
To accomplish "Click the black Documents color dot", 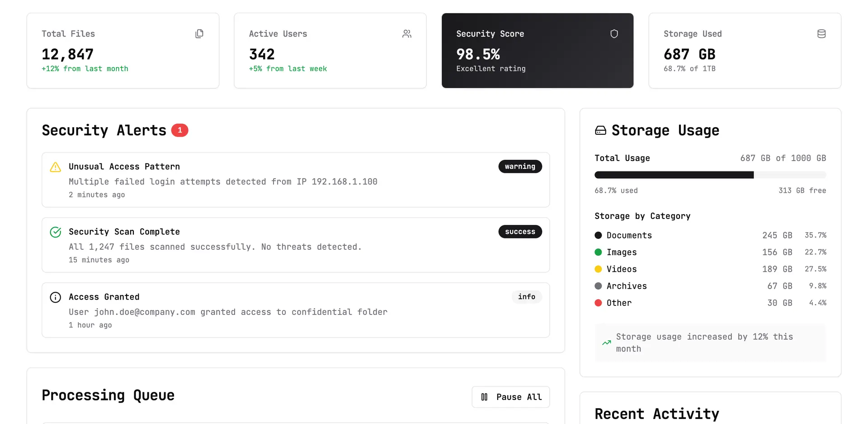I will 598,235.
